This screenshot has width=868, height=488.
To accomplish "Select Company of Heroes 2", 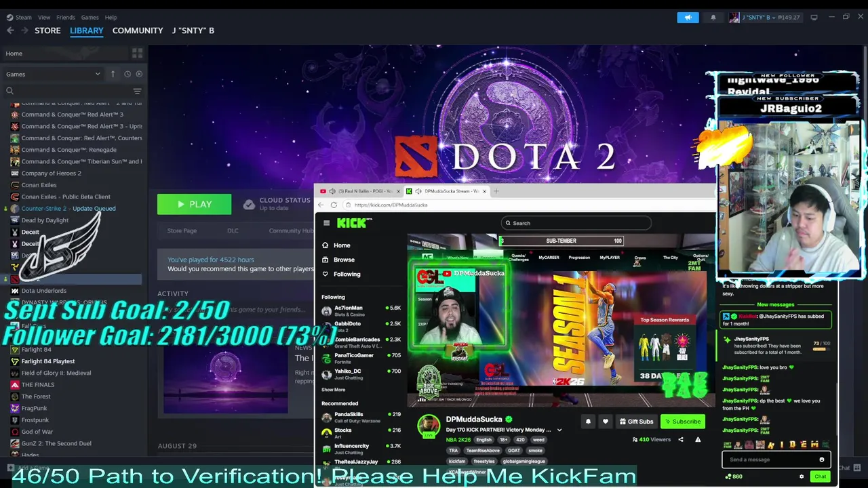I will click(x=51, y=173).
